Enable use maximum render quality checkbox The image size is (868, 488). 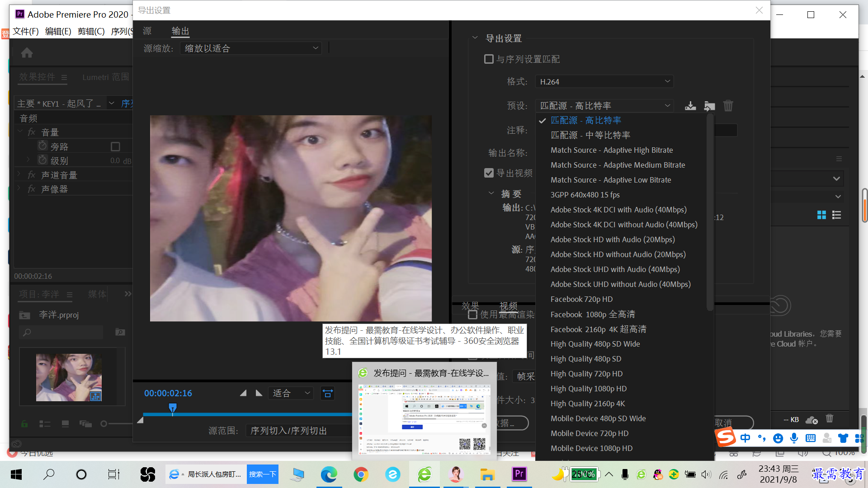(x=472, y=314)
